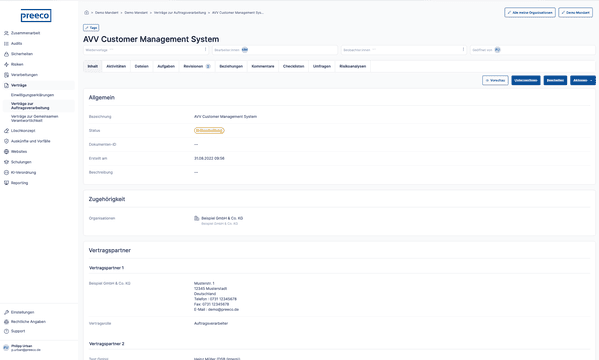Open the Revisionen tab

197,66
